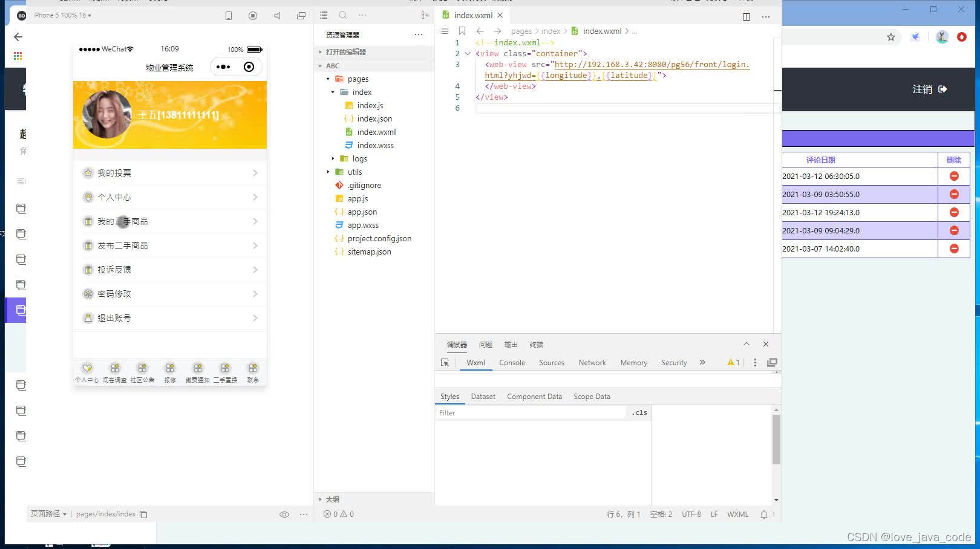Image resolution: width=980 pixels, height=549 pixels.
Task: Open the 页面路径 dropdown
Action: click(48, 514)
